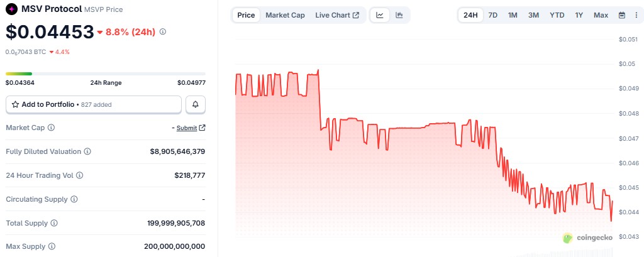
Task: Click Add to Portfolio button
Action: tap(94, 105)
